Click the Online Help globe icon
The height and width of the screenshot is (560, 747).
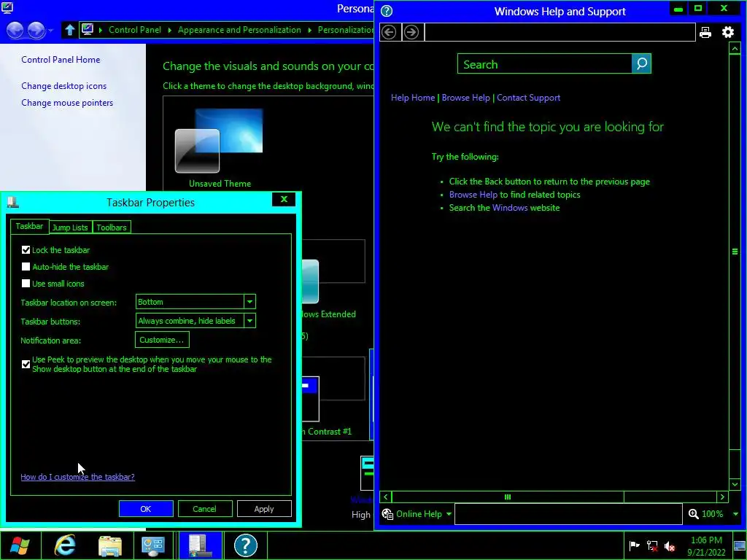pos(387,514)
